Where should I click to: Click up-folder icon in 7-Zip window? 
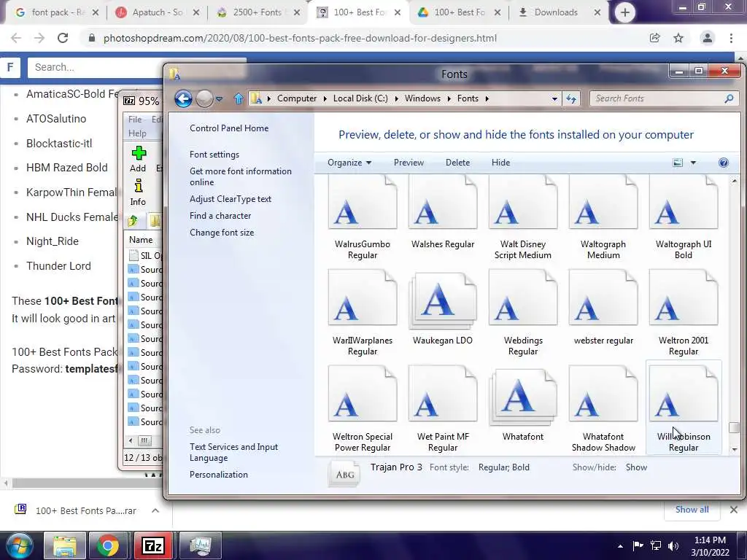(x=133, y=220)
